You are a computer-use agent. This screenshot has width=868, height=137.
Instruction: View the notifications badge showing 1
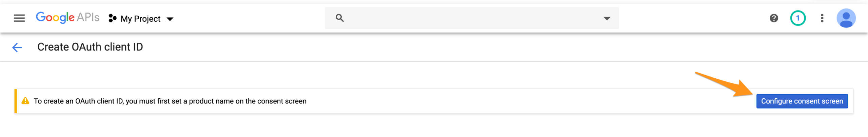click(x=797, y=18)
